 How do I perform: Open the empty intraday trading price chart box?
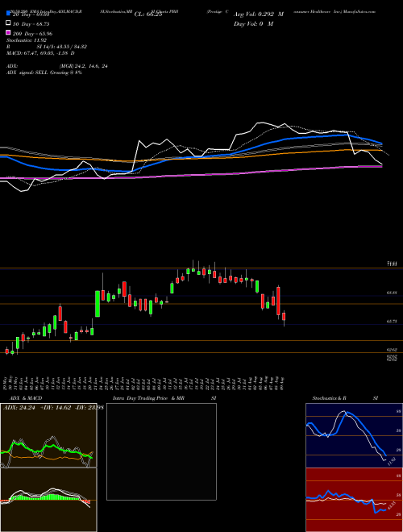pyautogui.click(x=161, y=451)
